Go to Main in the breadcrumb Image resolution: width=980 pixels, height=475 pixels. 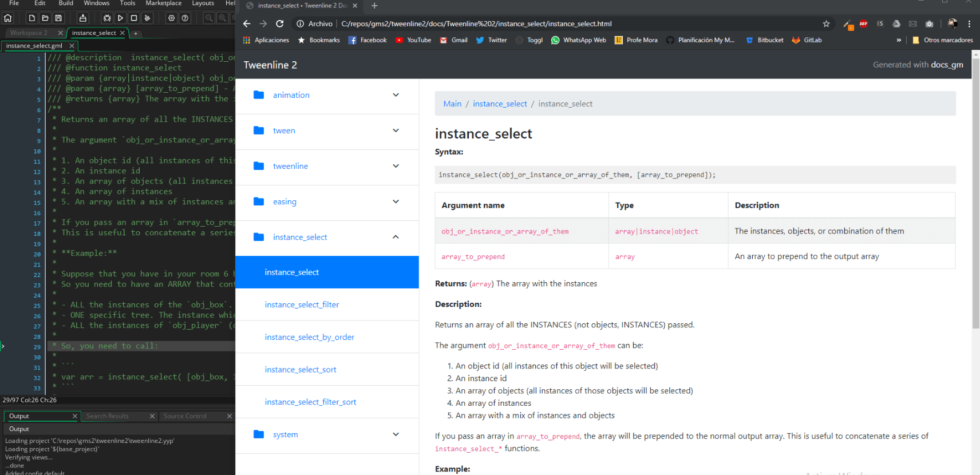click(x=452, y=104)
